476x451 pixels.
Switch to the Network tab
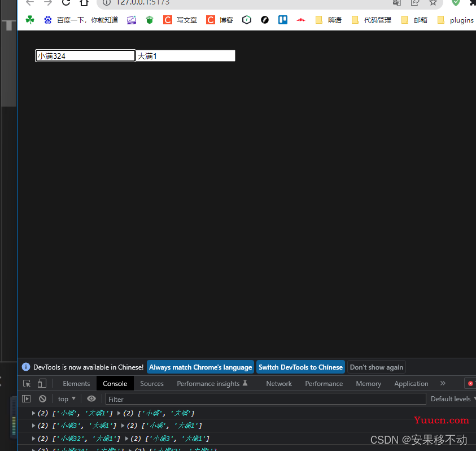279,384
